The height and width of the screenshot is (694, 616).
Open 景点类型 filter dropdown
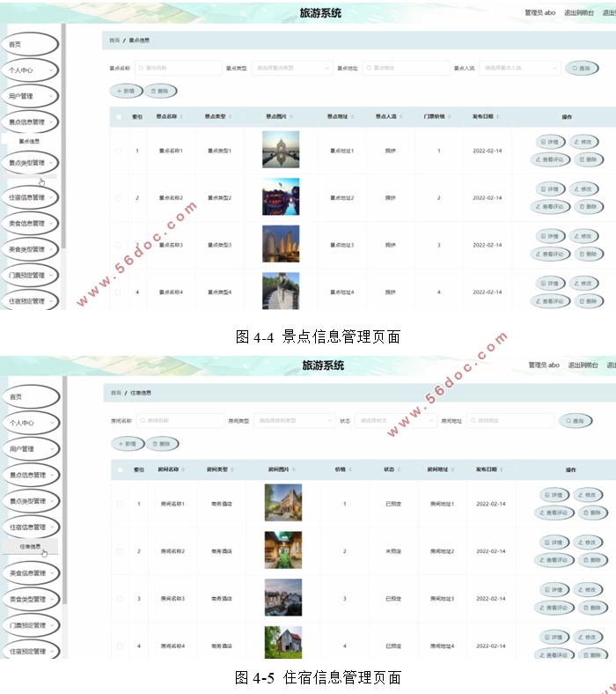click(x=292, y=68)
